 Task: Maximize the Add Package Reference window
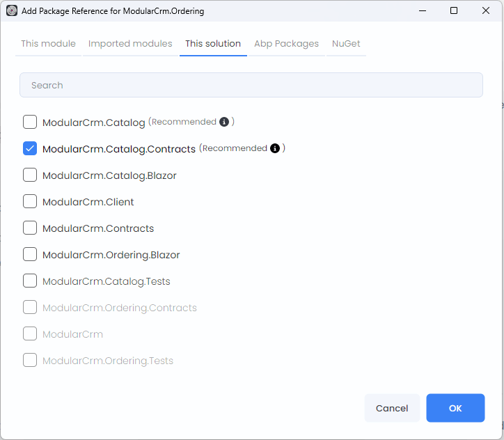click(454, 11)
